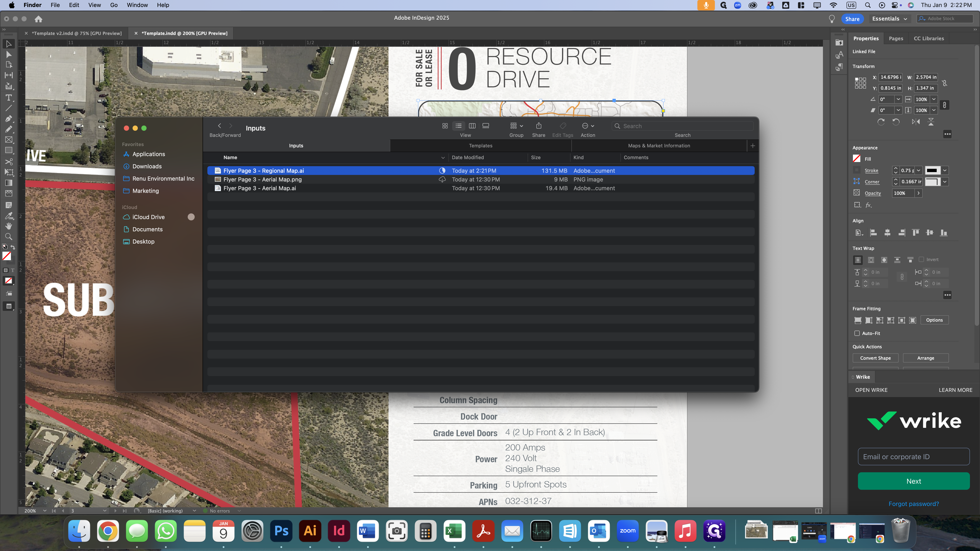Select the Line tool

click(9, 108)
